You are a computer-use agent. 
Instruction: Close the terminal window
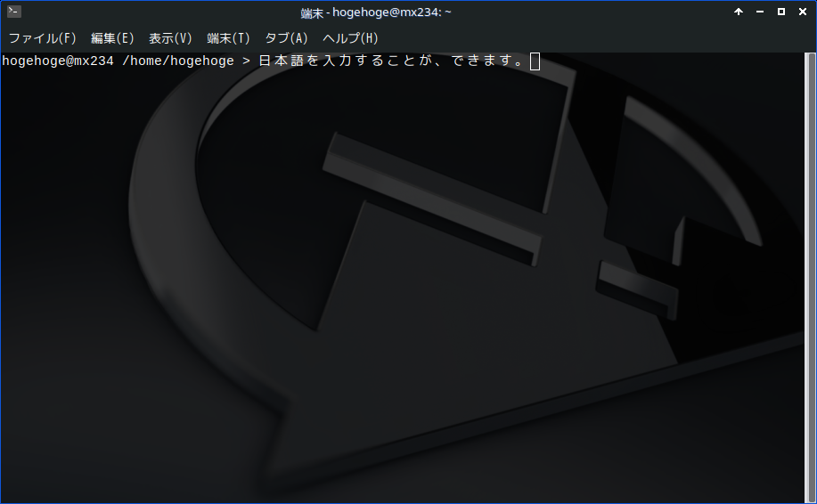803,12
